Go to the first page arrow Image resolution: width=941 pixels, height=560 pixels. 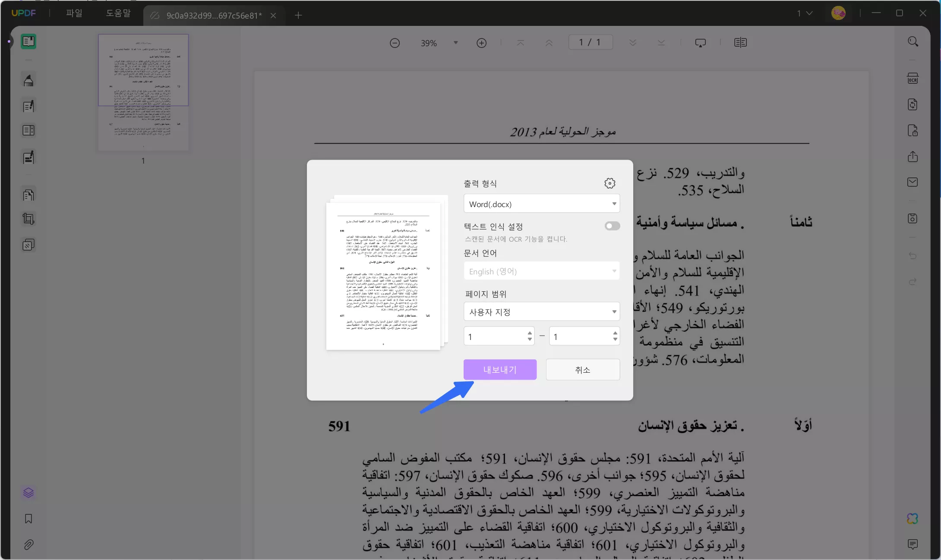[521, 43]
